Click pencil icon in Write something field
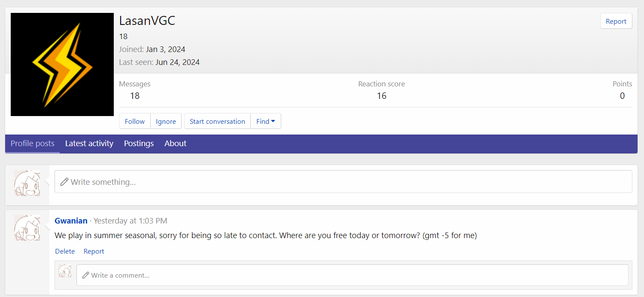Image resolution: width=644 pixels, height=297 pixels. pyautogui.click(x=64, y=182)
